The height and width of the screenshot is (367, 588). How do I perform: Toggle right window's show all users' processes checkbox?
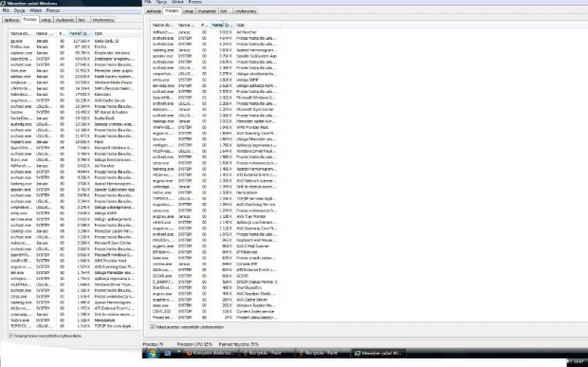[153, 327]
